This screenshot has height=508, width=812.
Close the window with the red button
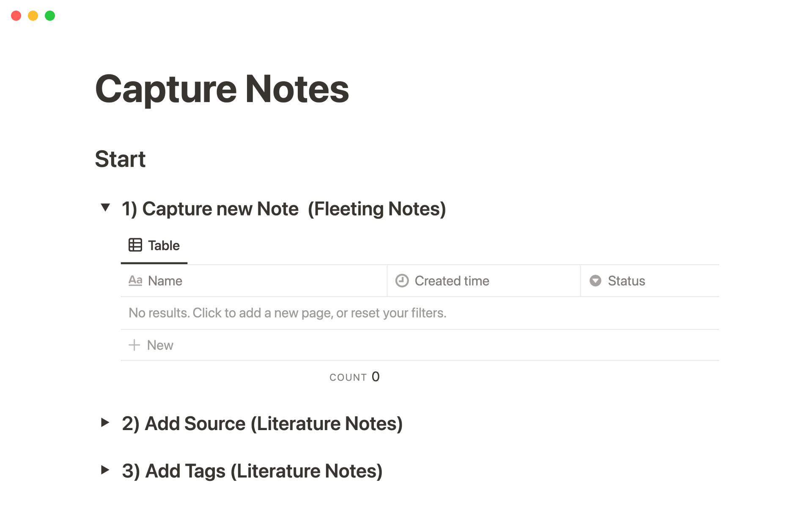16,16
